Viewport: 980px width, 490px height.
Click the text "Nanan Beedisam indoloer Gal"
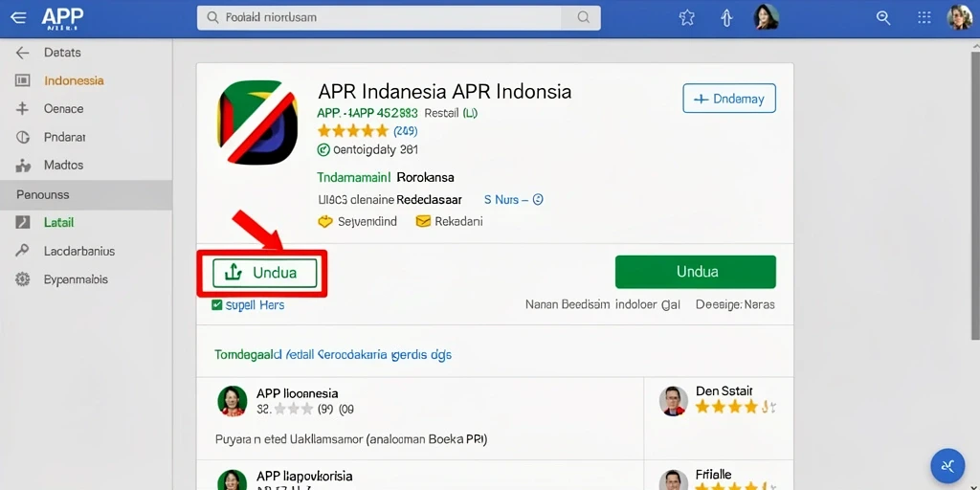pyautogui.click(x=603, y=305)
